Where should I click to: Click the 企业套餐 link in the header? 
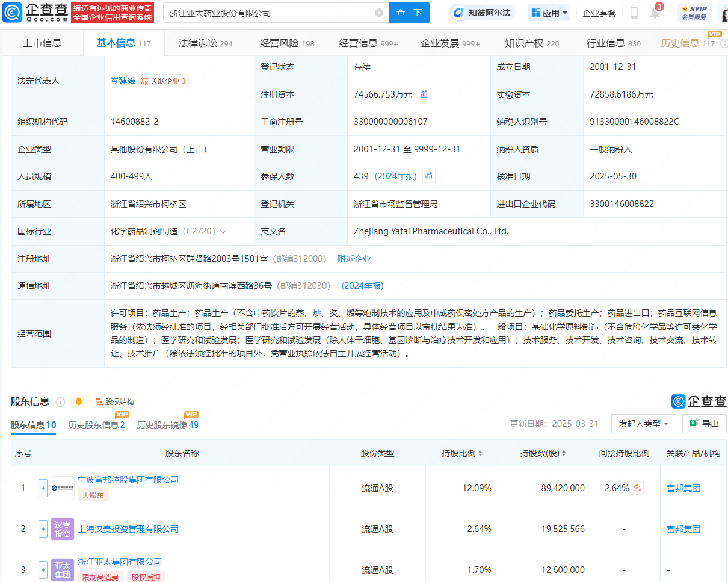(x=599, y=13)
